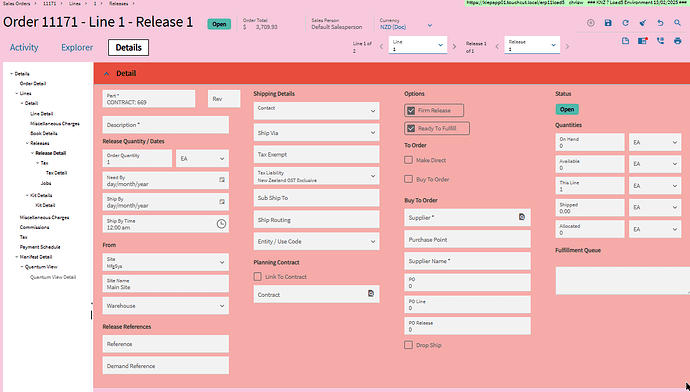Switch to the Explorer tab

tap(77, 48)
